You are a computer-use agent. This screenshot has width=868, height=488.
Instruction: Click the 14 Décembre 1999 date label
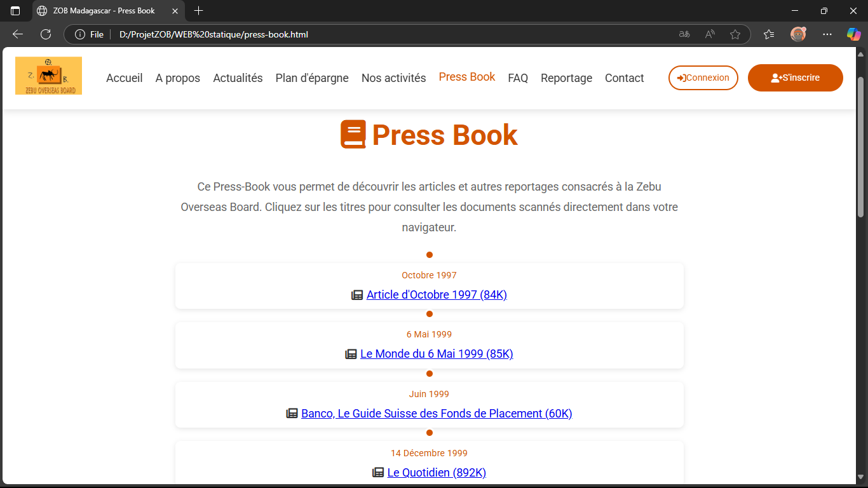tap(430, 453)
